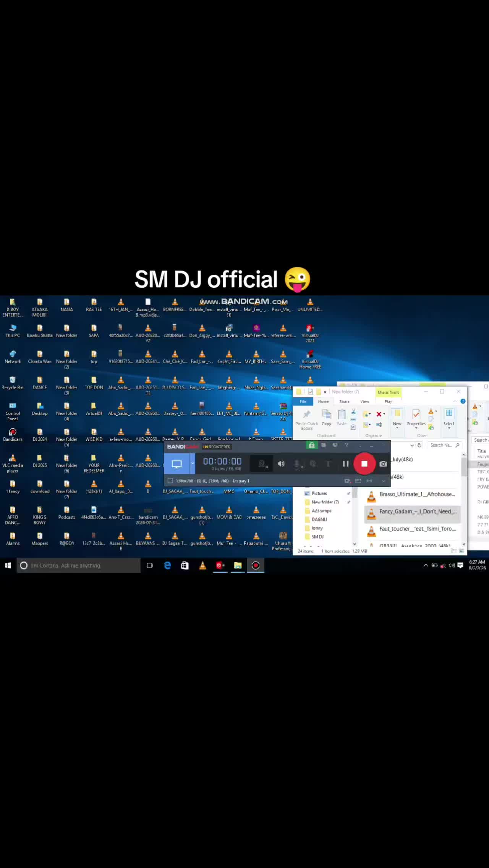Image resolution: width=489 pixels, height=868 pixels.
Task: Expand the Bandicam panel with the bottom chevron
Action: (384, 481)
